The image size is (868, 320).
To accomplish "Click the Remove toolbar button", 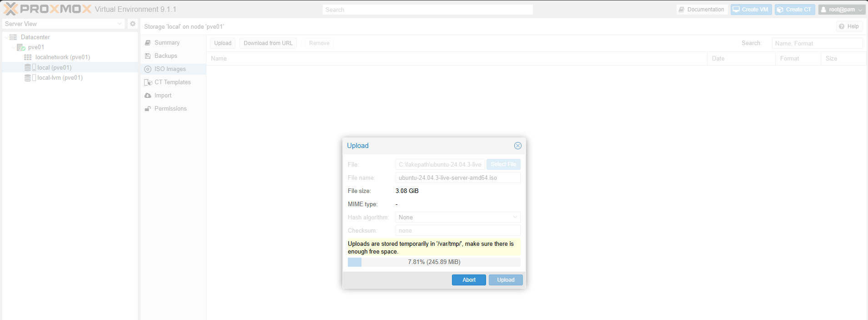I will [x=319, y=43].
